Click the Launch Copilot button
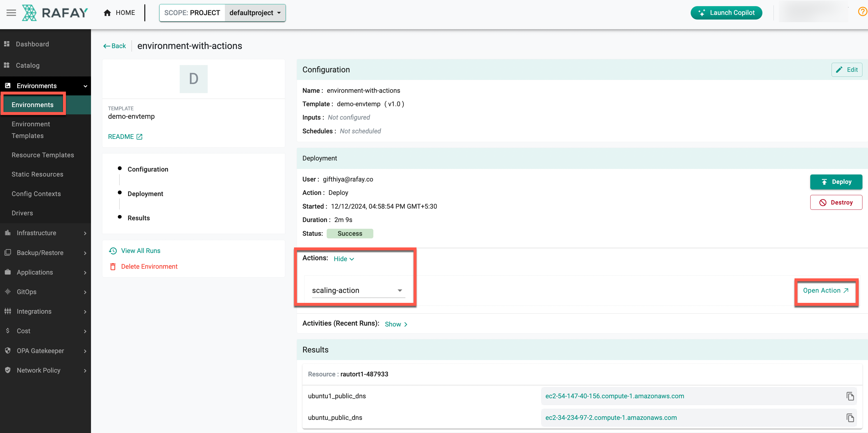 (726, 13)
